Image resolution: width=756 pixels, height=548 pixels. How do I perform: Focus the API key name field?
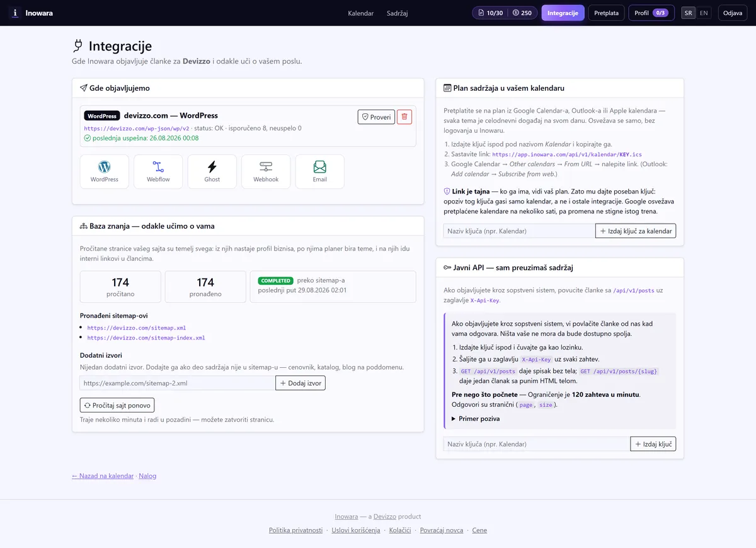pos(537,444)
